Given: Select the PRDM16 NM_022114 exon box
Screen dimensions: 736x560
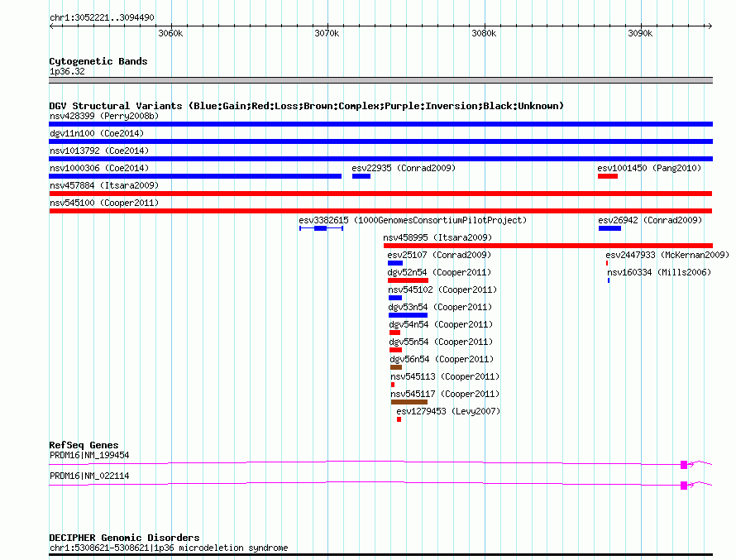Looking at the screenshot, I should [684, 486].
